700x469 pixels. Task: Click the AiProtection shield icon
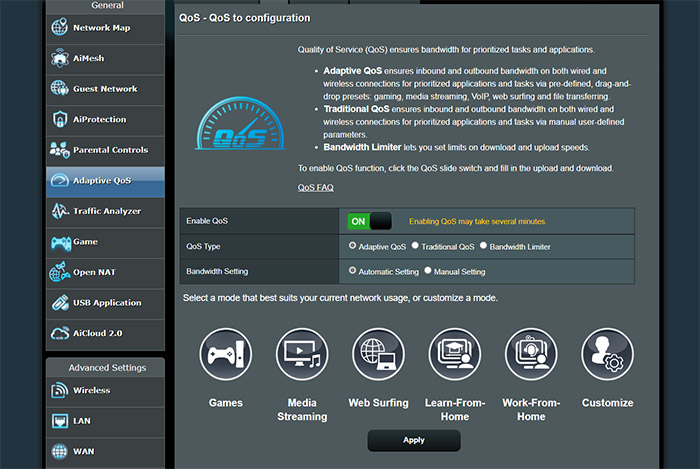[59, 119]
